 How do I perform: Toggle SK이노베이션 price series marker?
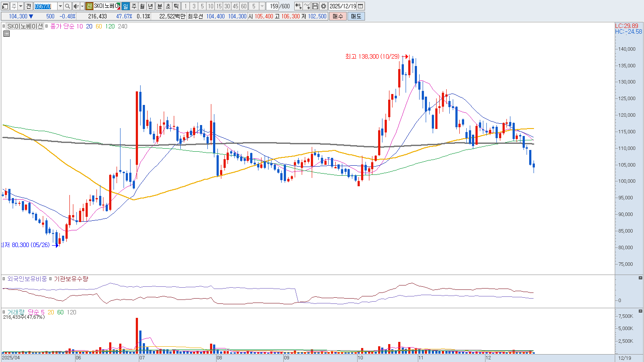[x=4, y=26]
